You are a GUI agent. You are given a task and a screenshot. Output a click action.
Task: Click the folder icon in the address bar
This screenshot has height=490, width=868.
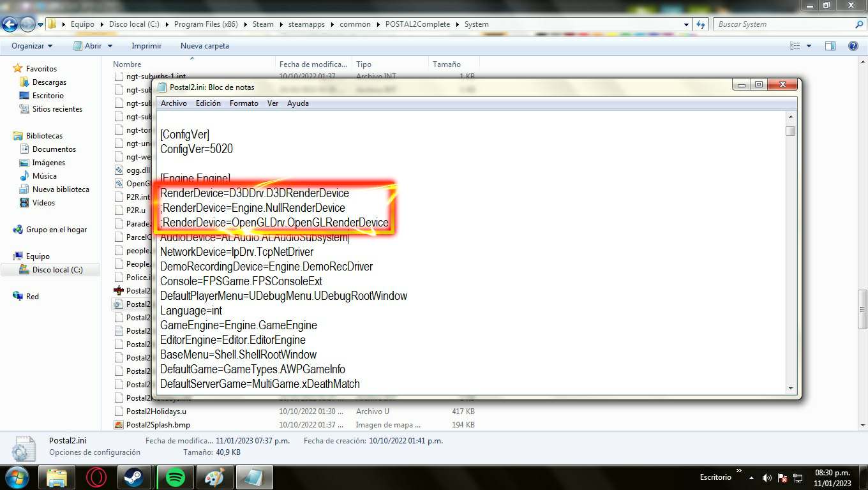(x=52, y=24)
